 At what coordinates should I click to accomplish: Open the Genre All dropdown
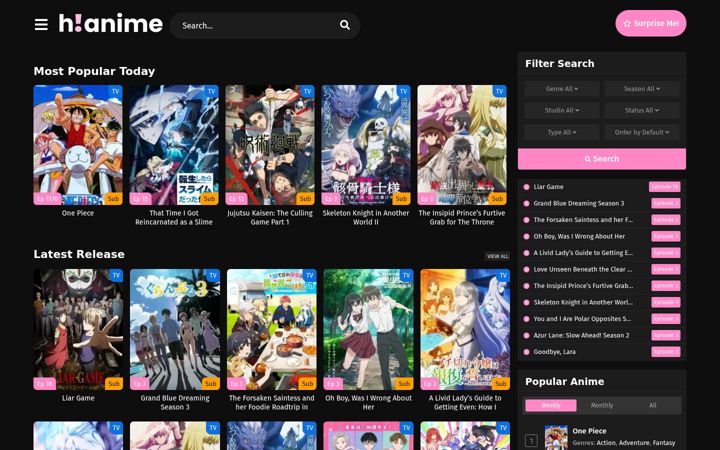[x=562, y=89]
